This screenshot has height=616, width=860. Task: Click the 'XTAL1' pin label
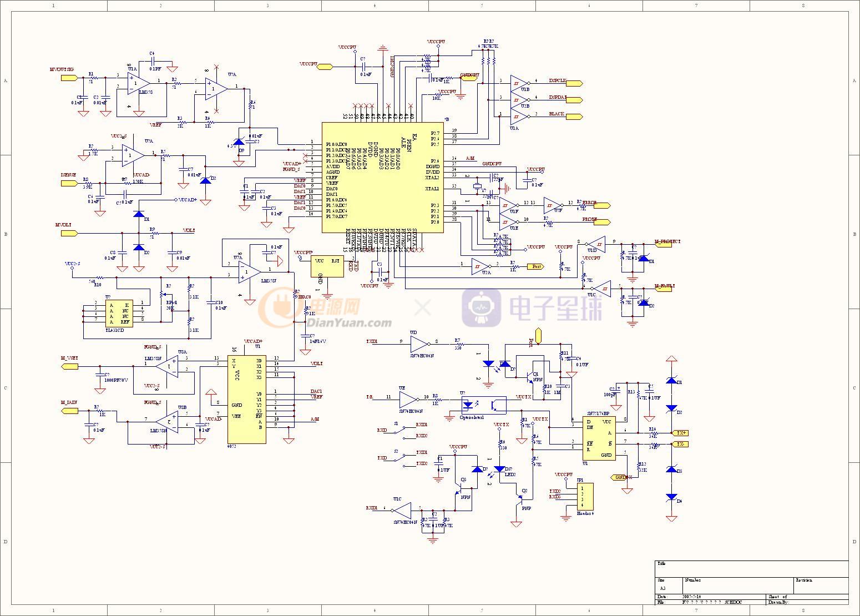(x=432, y=189)
